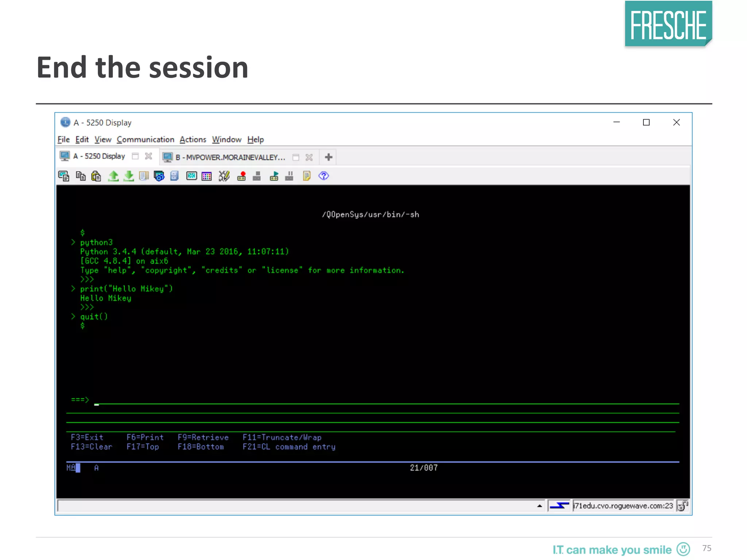This screenshot has width=747, height=560.
Task: Detach the A - 5250 Display tab
Action: click(135, 156)
